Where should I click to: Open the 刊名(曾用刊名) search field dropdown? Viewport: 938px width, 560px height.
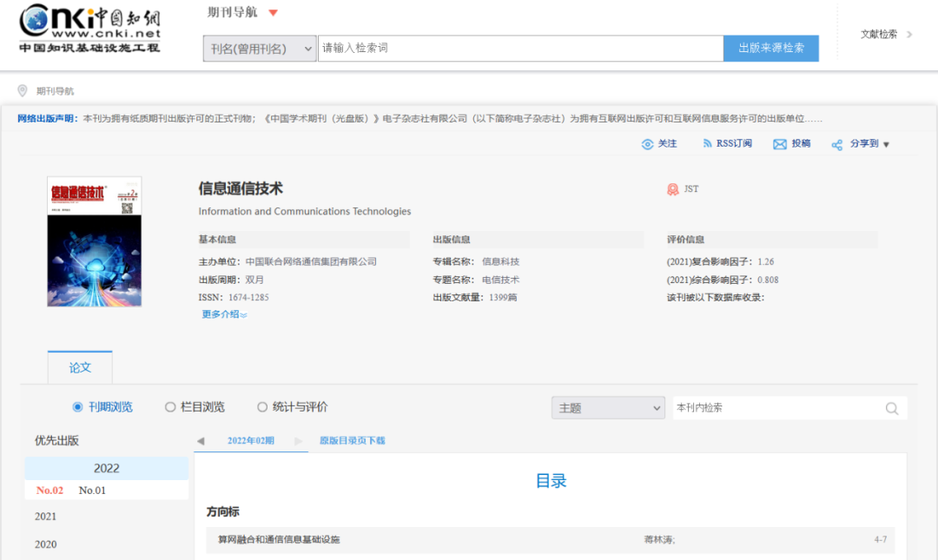click(260, 49)
